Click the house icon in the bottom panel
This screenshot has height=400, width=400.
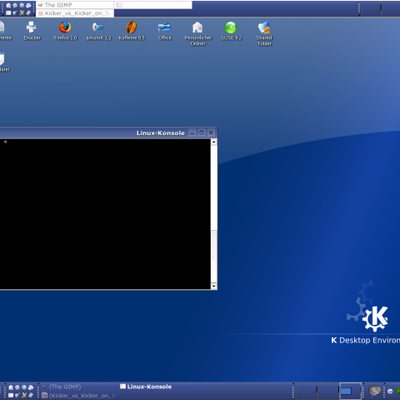click(x=11, y=388)
